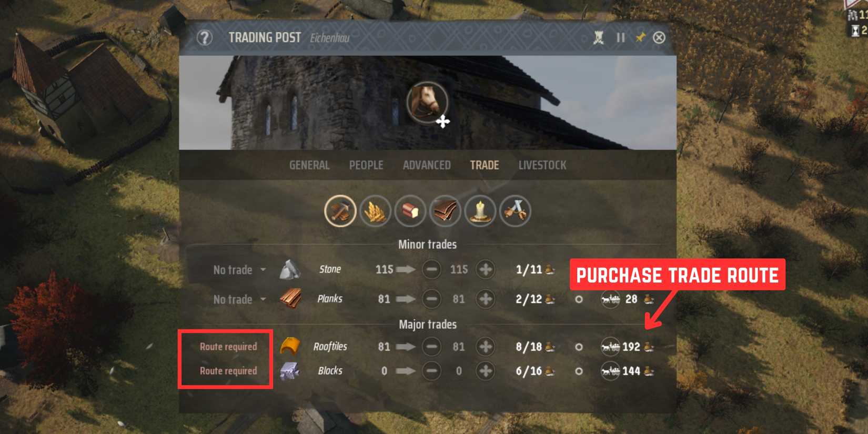Select the bread food category icon
Image resolution: width=868 pixels, height=434 pixels.
[x=410, y=211]
